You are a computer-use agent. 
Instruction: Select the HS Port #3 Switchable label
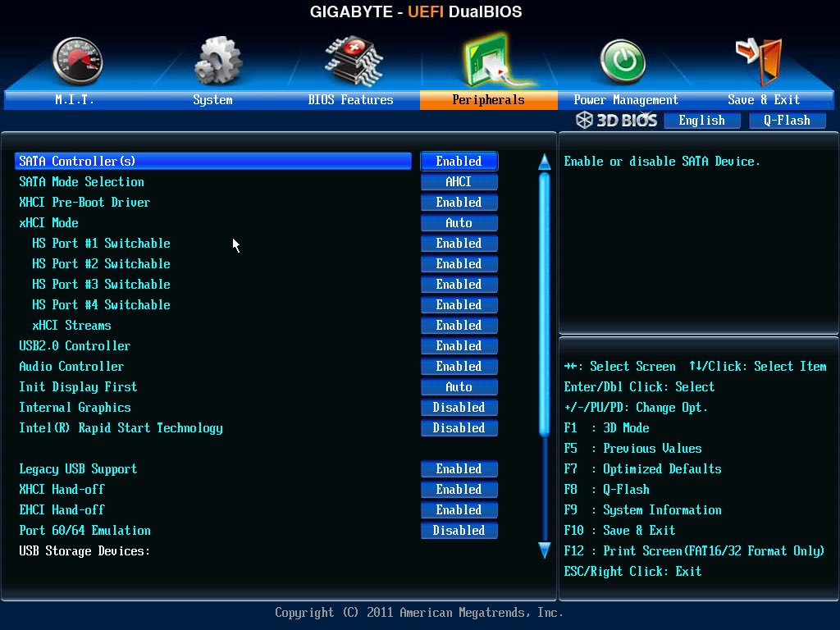tap(101, 284)
